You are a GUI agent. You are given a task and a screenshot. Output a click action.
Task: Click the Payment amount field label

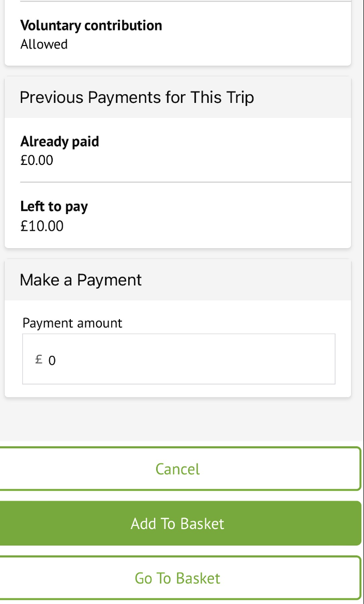point(72,323)
